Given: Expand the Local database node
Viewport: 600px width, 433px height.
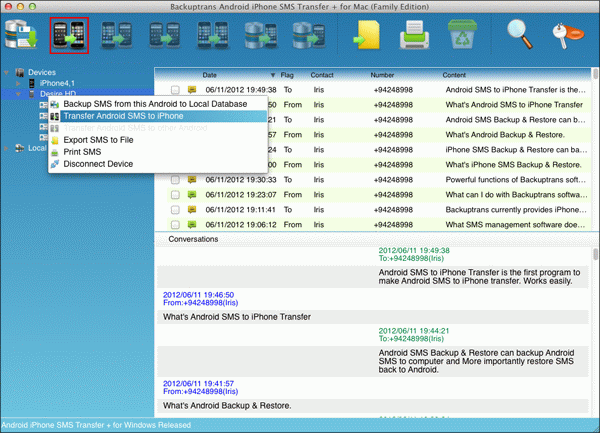Looking at the screenshot, I should coord(6,148).
